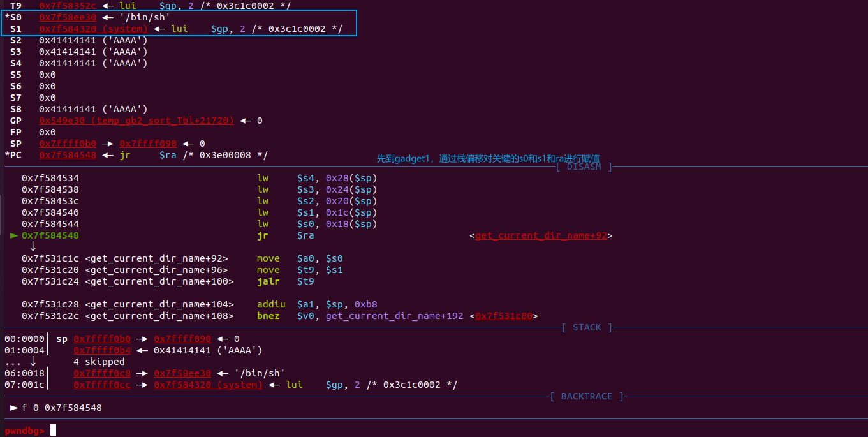Click the green current-instruction arrow marker
The height and width of the screenshot is (437, 868).
tap(14, 235)
